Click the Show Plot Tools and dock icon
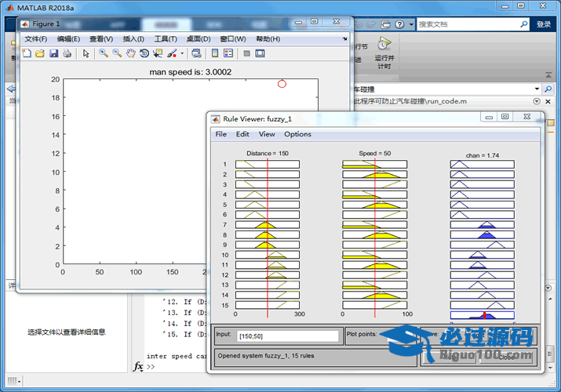This screenshot has height=392, width=561. [x=260, y=53]
